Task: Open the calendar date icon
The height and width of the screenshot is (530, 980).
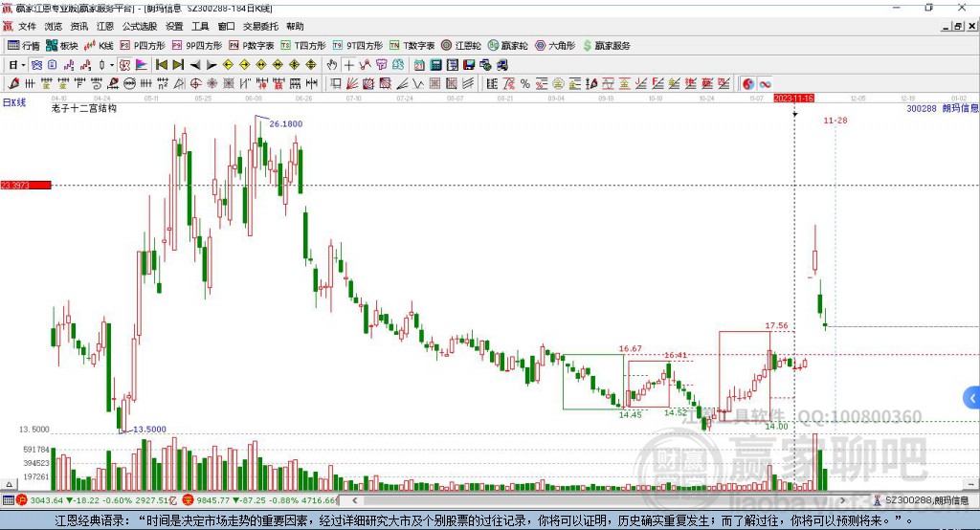Action: (419, 65)
